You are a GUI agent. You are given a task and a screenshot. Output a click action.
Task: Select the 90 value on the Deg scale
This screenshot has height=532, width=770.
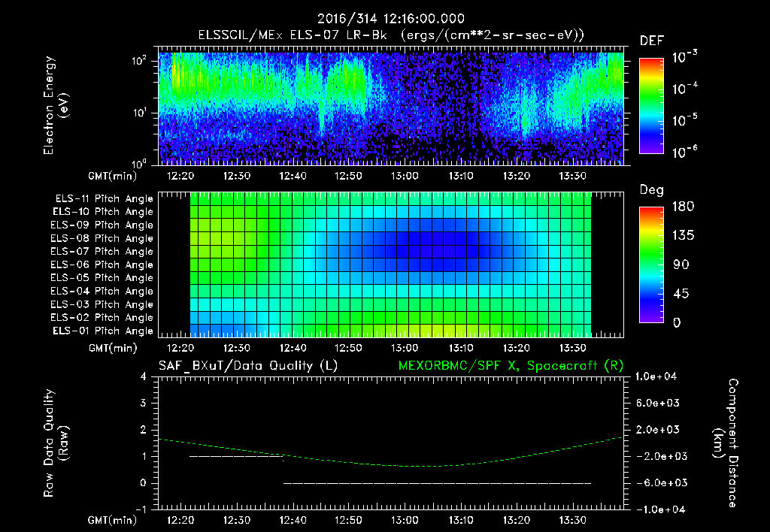click(x=681, y=264)
